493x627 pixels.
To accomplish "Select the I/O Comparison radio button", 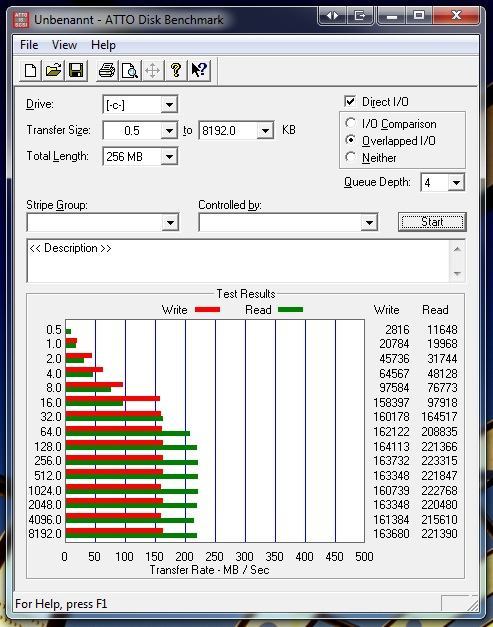I will 350,123.
